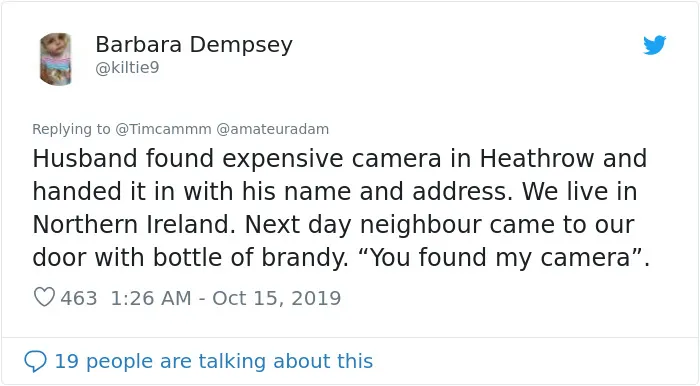Screen dimensions: 700x386
Task: Click the 463 likes count
Action: pos(79,298)
